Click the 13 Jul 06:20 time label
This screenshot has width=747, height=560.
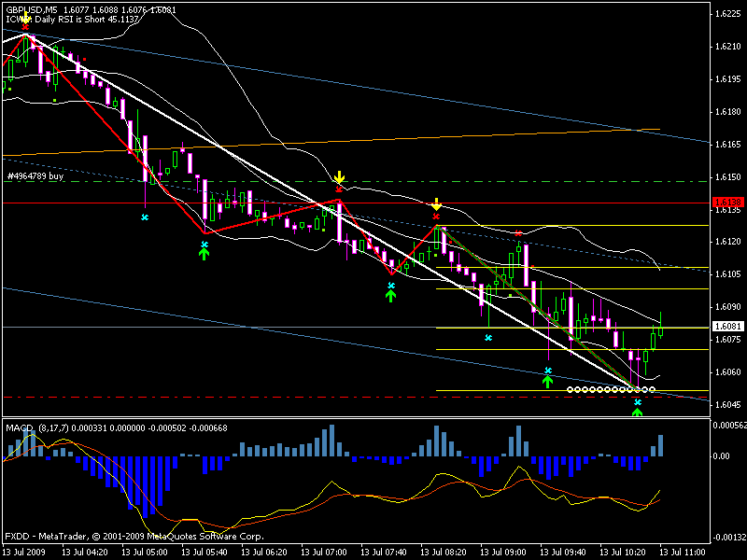pos(264,553)
